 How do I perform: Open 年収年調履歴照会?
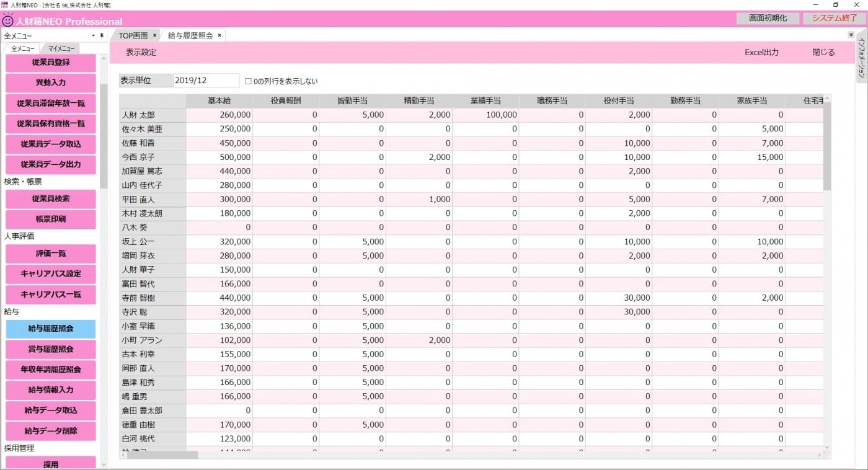click(51, 370)
